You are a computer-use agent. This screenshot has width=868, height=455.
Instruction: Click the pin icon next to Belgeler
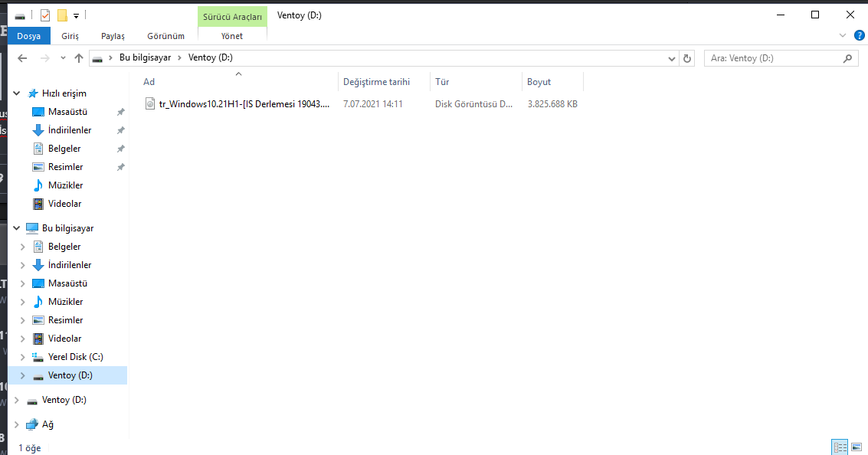pos(121,149)
